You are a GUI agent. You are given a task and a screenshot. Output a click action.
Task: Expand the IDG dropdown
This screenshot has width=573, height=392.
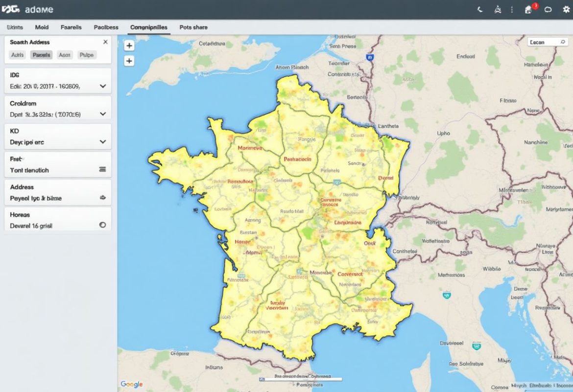click(102, 86)
